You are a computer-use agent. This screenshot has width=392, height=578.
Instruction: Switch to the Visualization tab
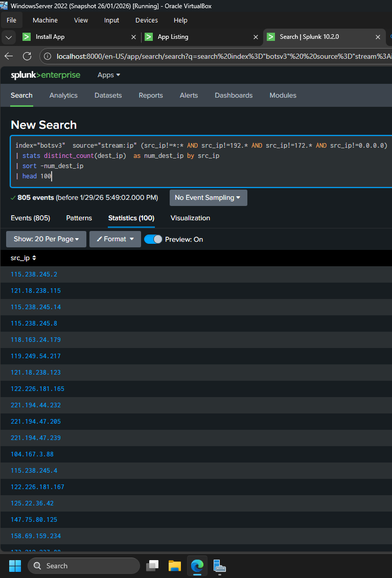(190, 218)
